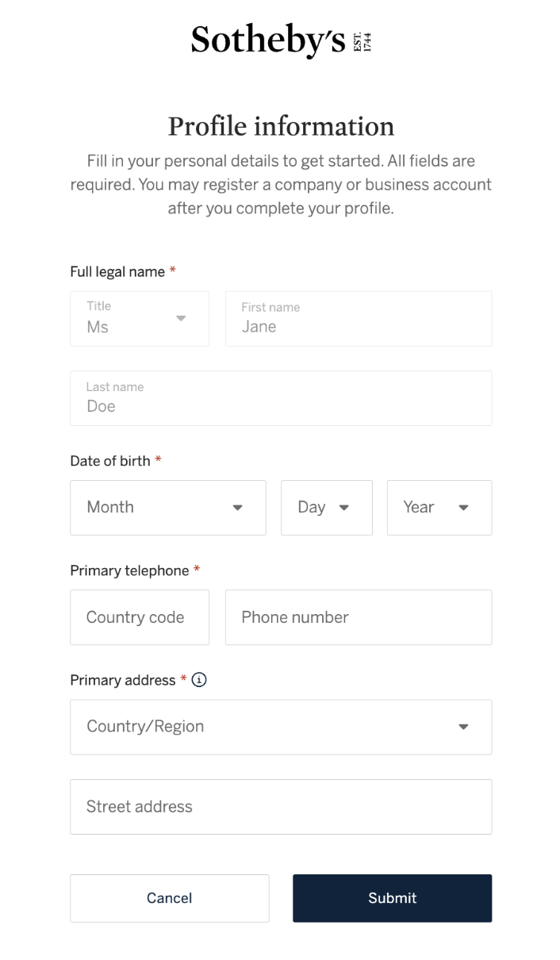The height and width of the screenshot is (960, 560).
Task: Click the First name field
Action: click(x=358, y=318)
